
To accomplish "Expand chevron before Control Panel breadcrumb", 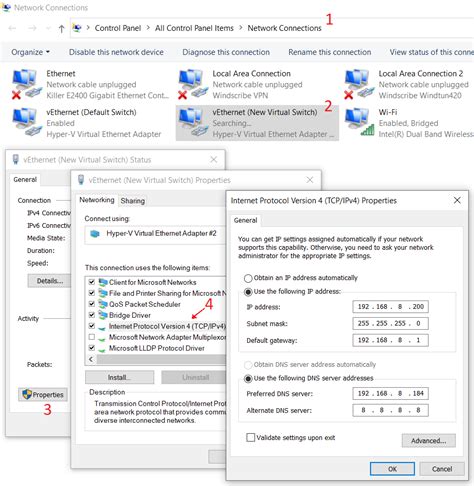I will coord(88,28).
